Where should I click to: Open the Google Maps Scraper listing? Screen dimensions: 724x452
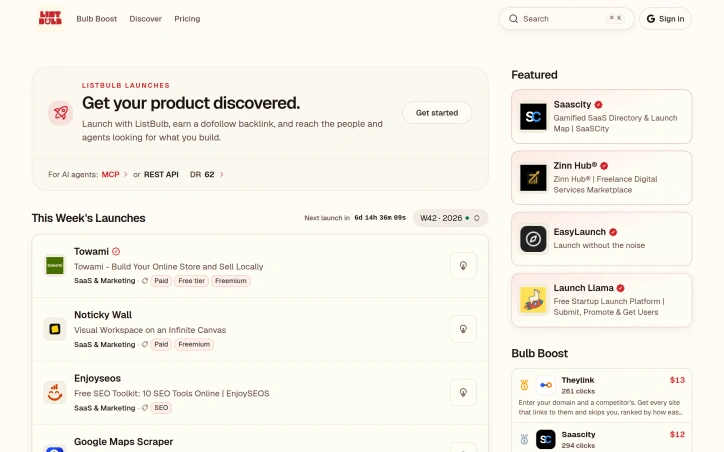pyautogui.click(x=124, y=442)
